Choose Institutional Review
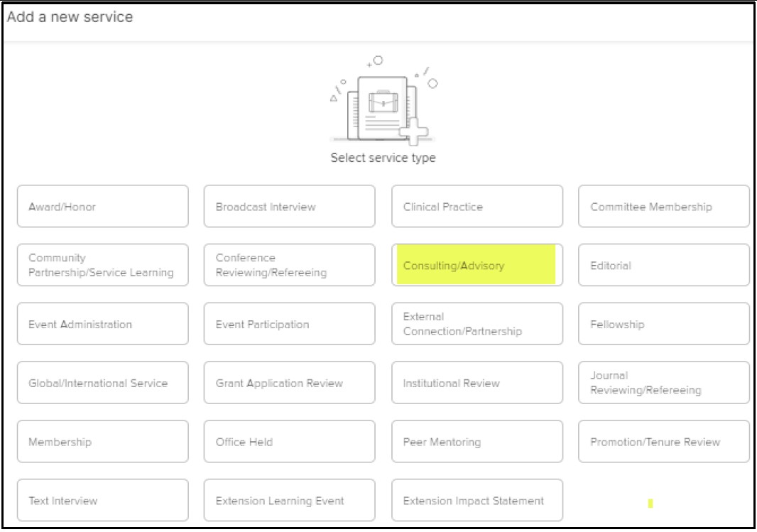This screenshot has width=757, height=532. 477,382
